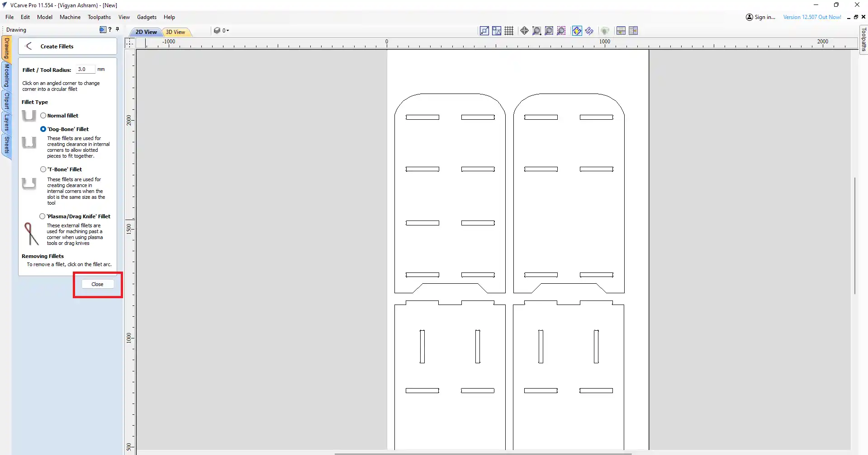Image resolution: width=868 pixels, height=455 pixels.
Task: Click the greyed 3D model render icon
Action: click(605, 31)
